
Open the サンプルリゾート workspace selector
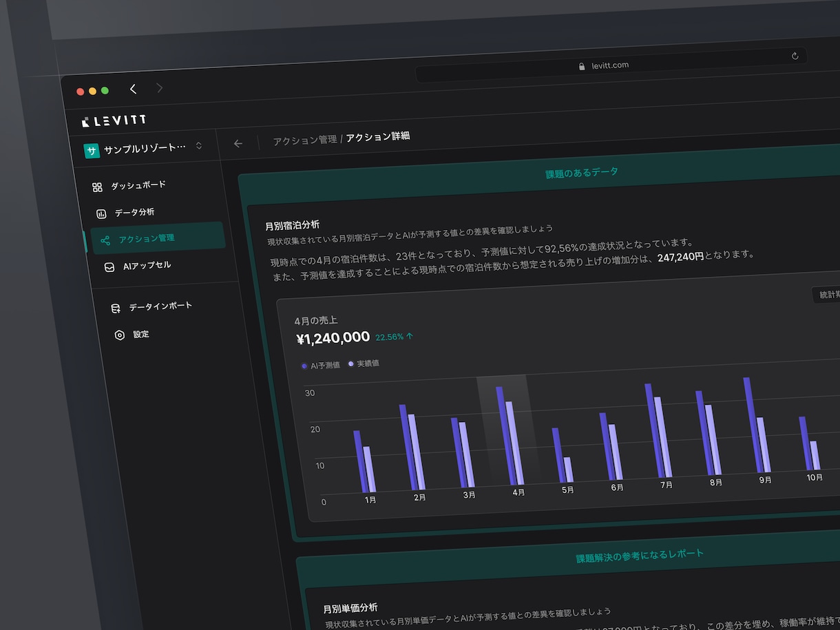[143, 148]
